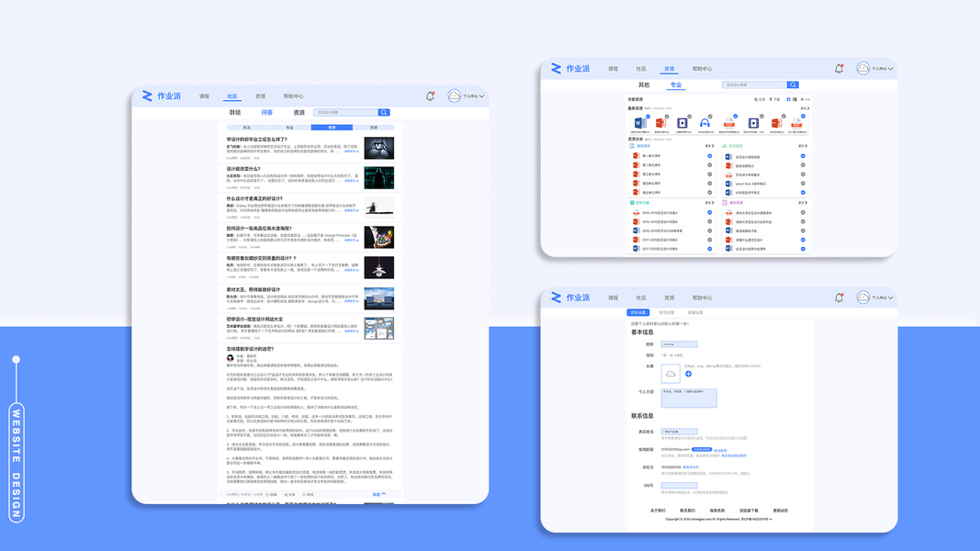
Task: Click the 课程课件 category icon on resources page
Action: (632, 146)
